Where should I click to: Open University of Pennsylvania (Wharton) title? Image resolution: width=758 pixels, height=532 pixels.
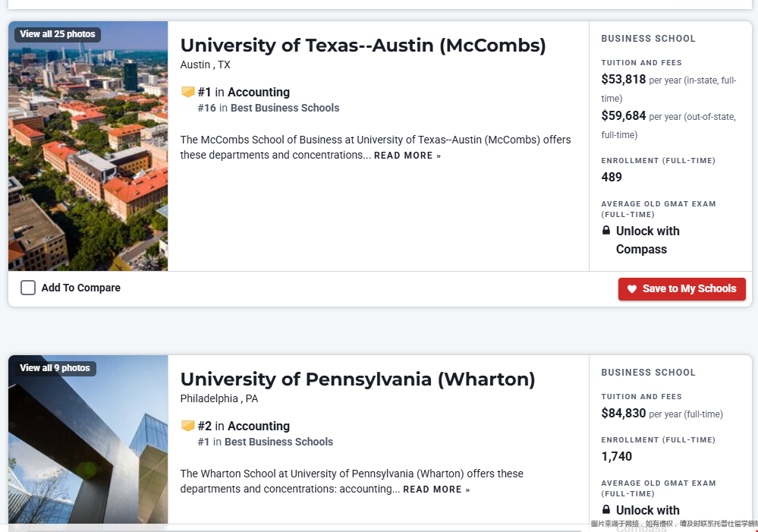[357, 379]
